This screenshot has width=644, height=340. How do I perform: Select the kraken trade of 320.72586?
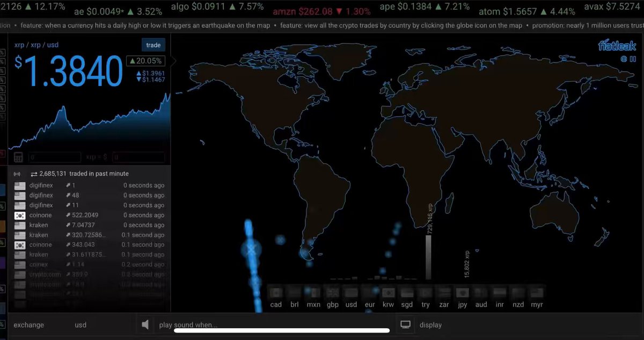coord(90,235)
